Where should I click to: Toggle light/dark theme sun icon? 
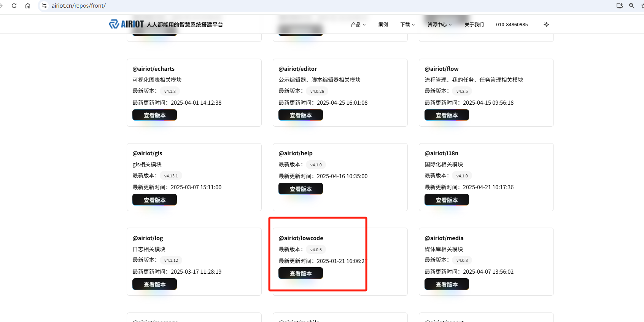click(x=546, y=24)
